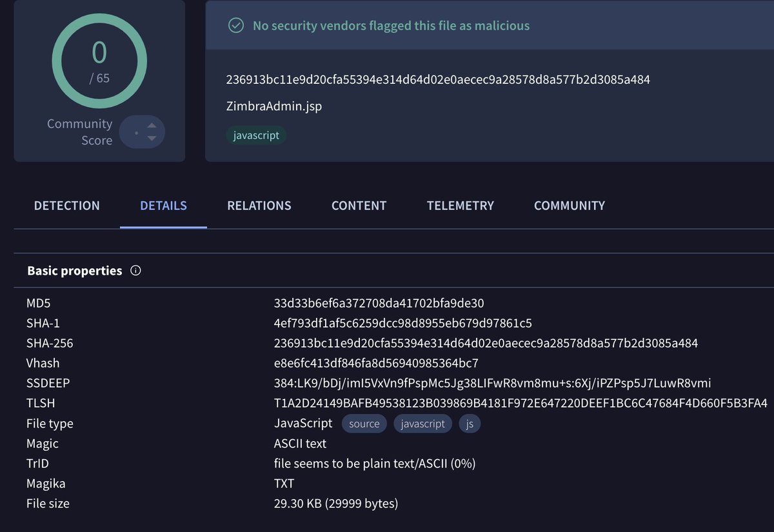774x532 pixels.
Task: Switch to the RELATIONS tab
Action: pos(259,206)
